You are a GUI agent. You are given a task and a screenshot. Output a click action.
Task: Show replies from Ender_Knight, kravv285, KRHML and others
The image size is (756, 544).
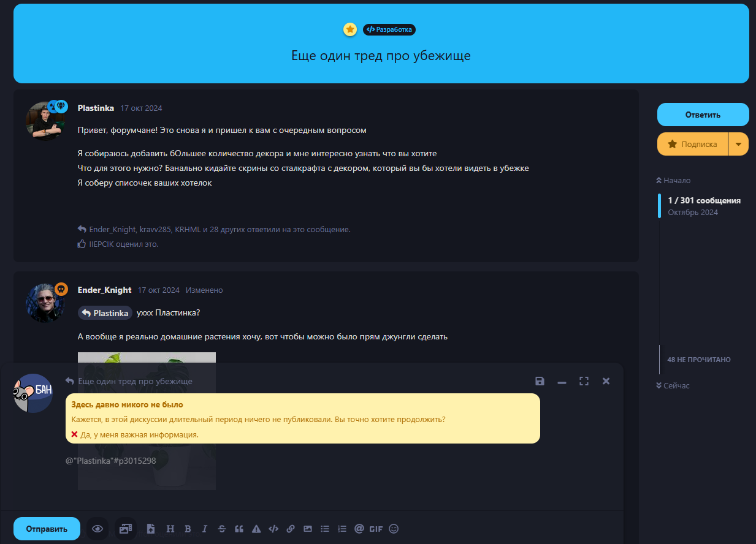tap(214, 229)
